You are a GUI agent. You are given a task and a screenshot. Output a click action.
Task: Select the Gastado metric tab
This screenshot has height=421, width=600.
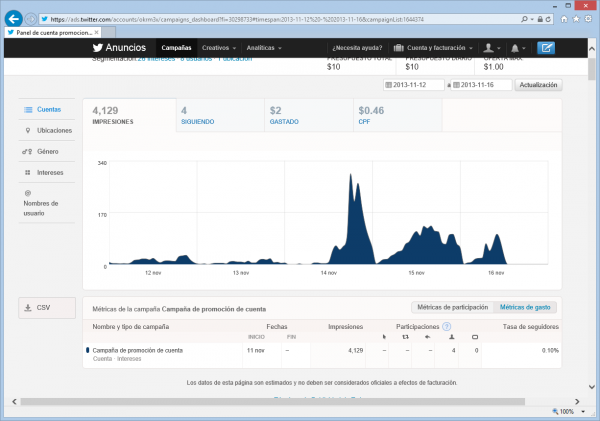[x=309, y=115]
